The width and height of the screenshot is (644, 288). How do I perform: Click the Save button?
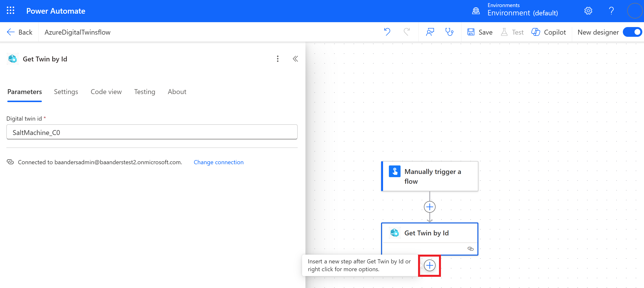481,32
